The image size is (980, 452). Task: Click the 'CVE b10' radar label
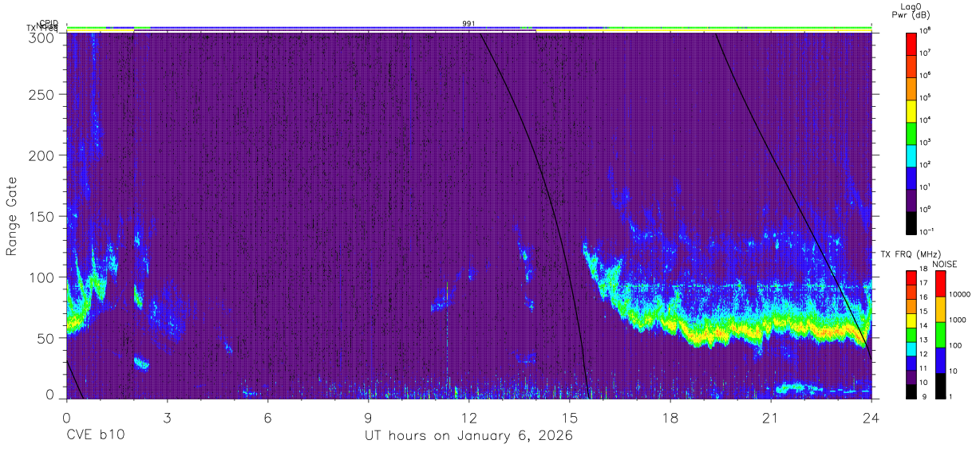[x=95, y=436]
